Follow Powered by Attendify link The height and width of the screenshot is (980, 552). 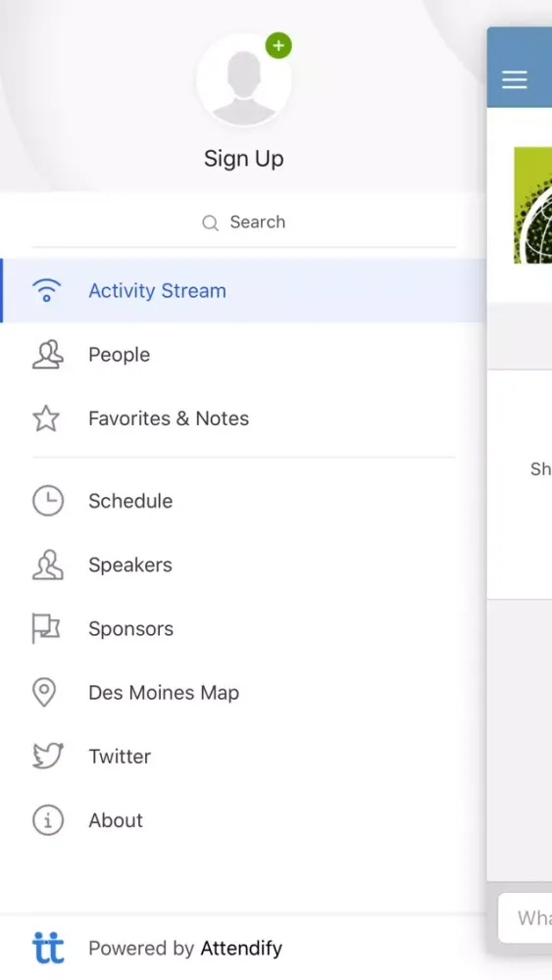click(x=185, y=948)
